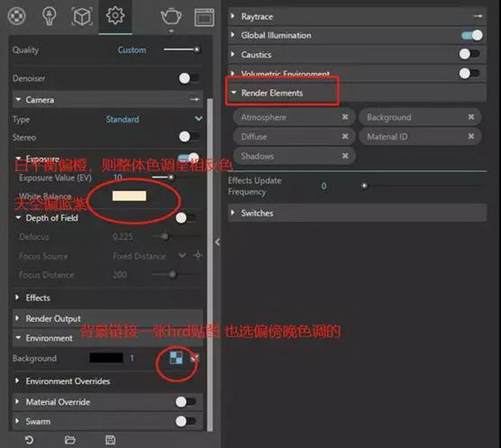Image resolution: width=501 pixels, height=448 pixels.
Task: Expand the Switches section
Action: [257, 213]
